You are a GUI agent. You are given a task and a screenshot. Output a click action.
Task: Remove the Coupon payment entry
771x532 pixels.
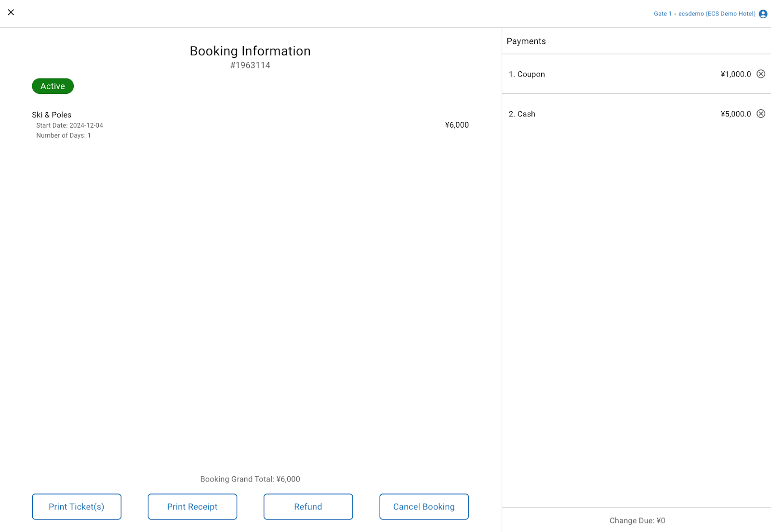[x=761, y=74]
